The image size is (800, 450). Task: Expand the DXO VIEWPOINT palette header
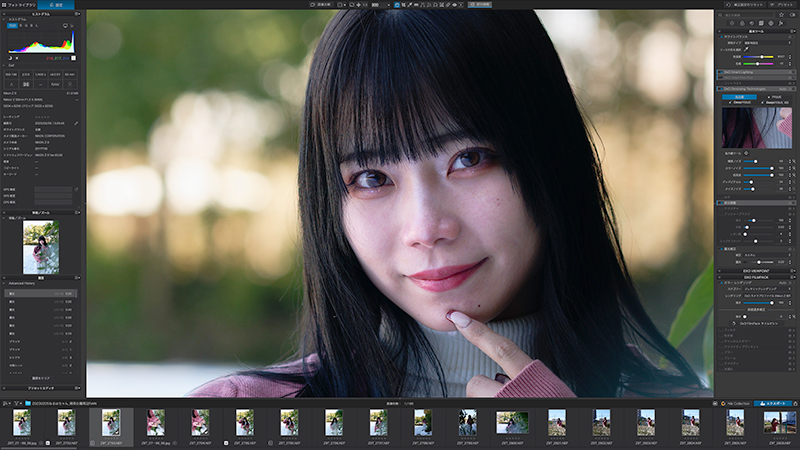pos(756,271)
